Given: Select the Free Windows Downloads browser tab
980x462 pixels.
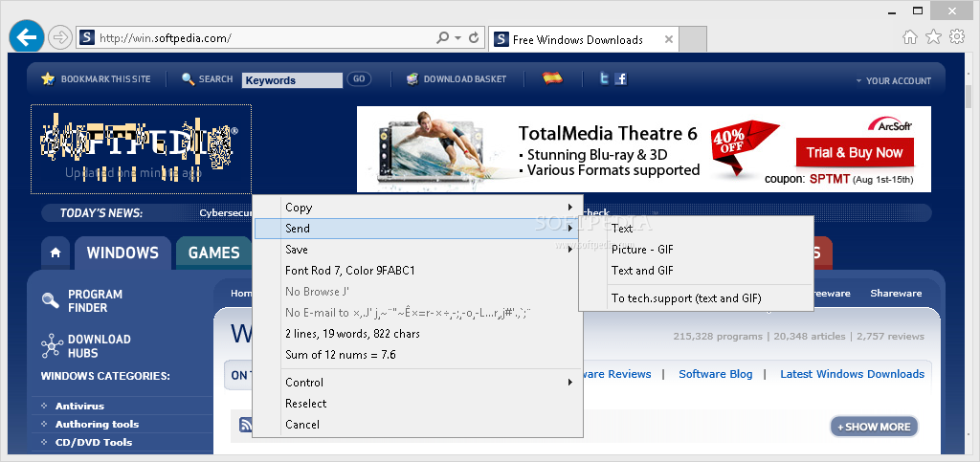Looking at the screenshot, I should [583, 39].
